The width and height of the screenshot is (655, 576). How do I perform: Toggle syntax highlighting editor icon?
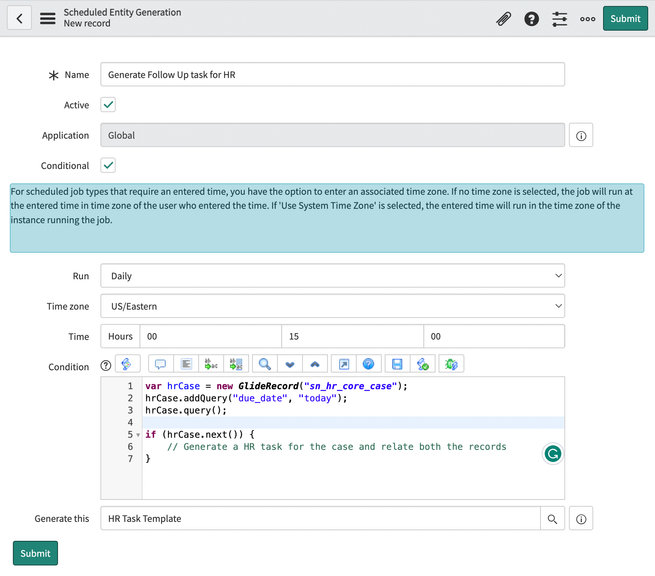pos(127,364)
